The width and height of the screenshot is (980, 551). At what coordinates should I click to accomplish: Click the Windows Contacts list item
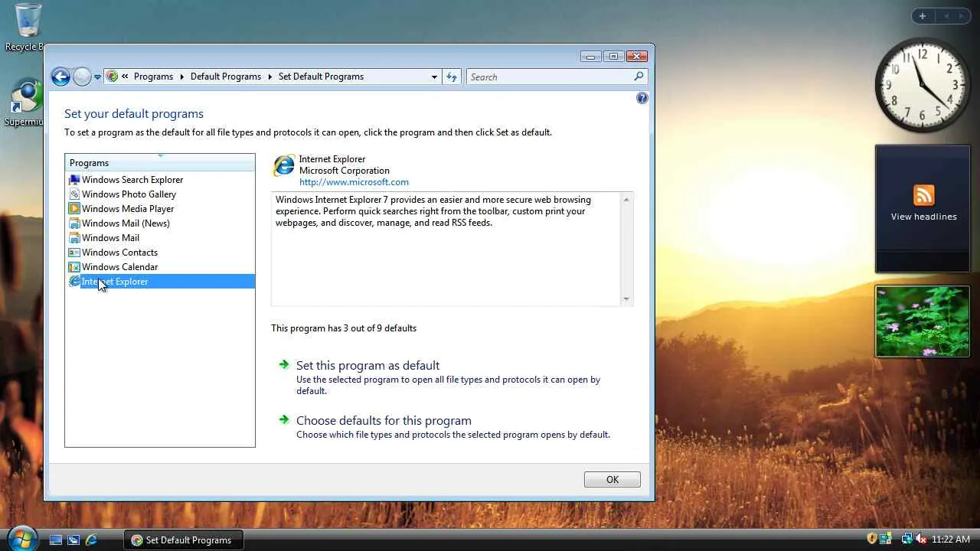(119, 253)
